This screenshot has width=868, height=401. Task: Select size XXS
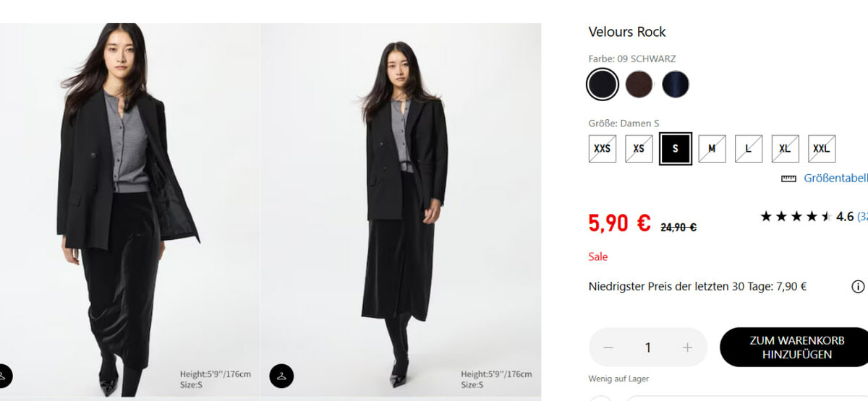[603, 149]
